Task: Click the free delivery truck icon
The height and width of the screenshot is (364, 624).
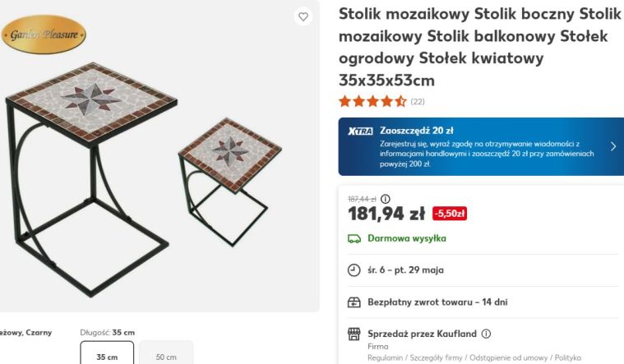Action: click(x=354, y=239)
